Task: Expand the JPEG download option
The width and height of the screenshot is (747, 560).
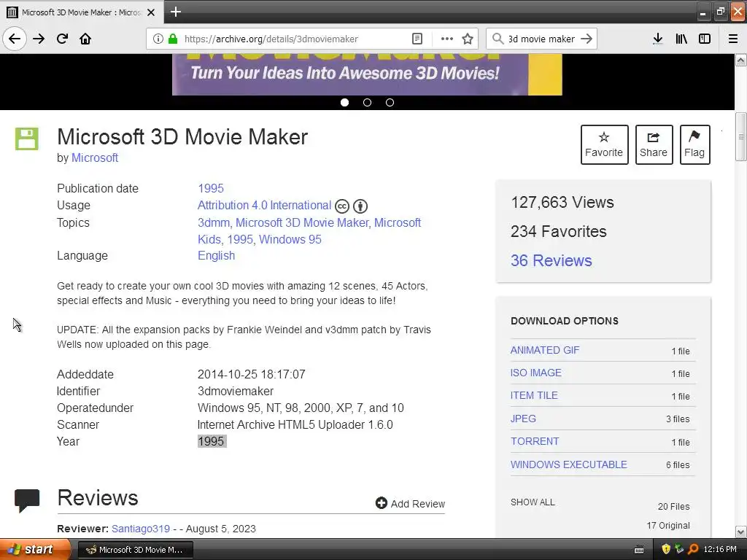Action: 523,419
